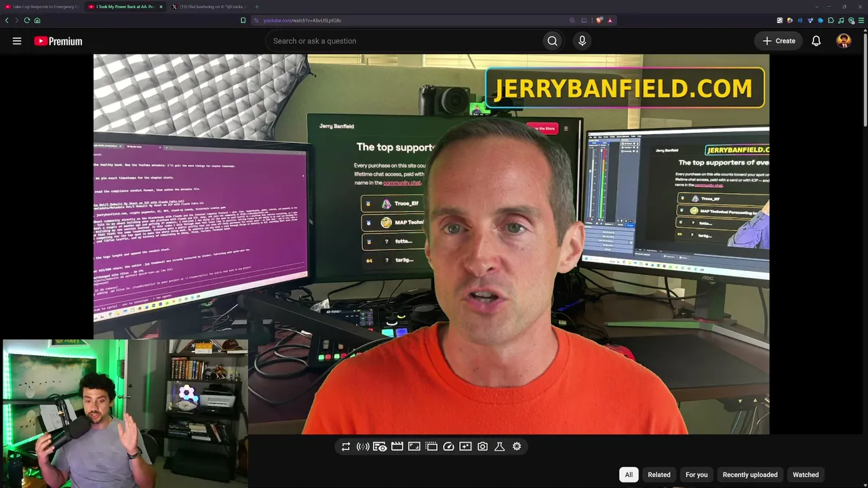The width and height of the screenshot is (868, 488).
Task: Focus the Search or ask a question box
Action: coord(403,41)
